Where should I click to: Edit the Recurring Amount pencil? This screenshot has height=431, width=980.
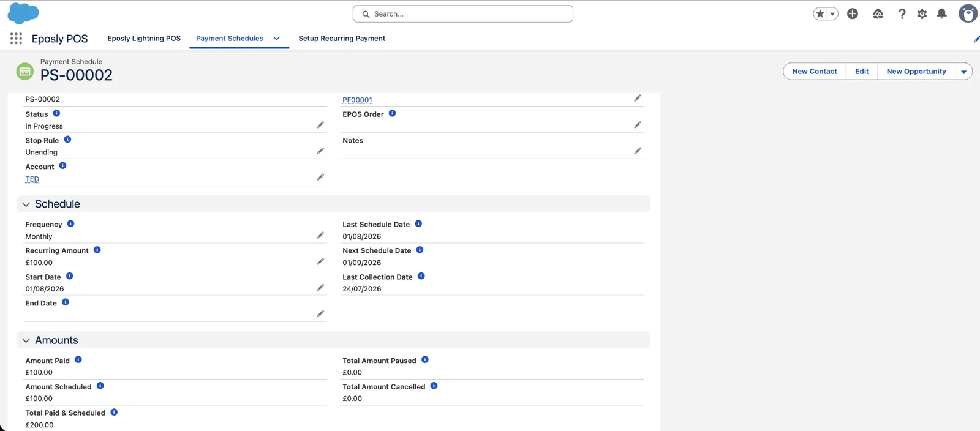point(320,261)
